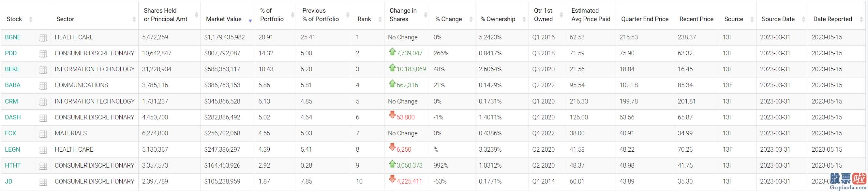Open the table grid icon for JD
The image size is (868, 191).
(x=43, y=182)
